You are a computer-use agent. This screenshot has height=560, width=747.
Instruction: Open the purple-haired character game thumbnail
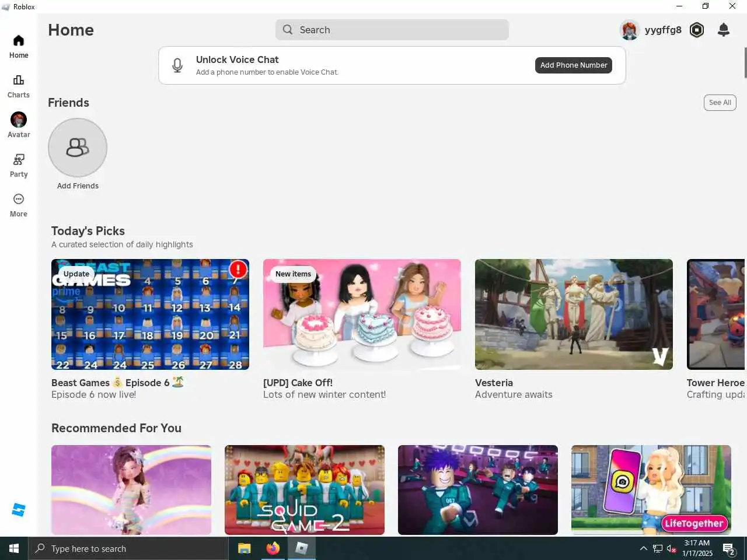click(x=478, y=490)
